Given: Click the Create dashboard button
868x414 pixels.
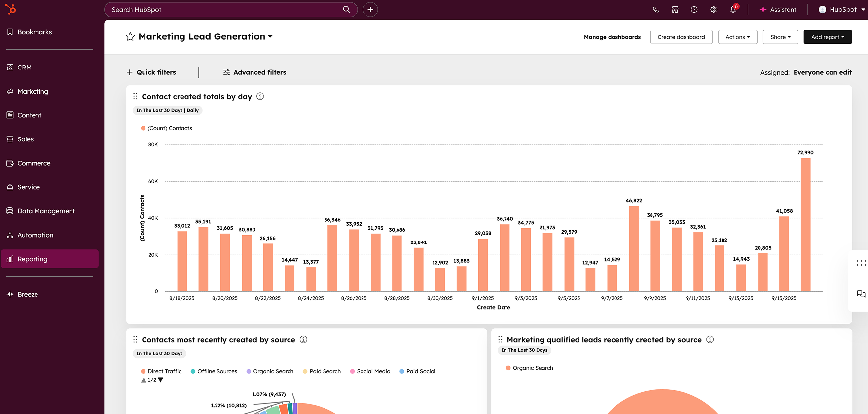Looking at the screenshot, I should point(681,37).
